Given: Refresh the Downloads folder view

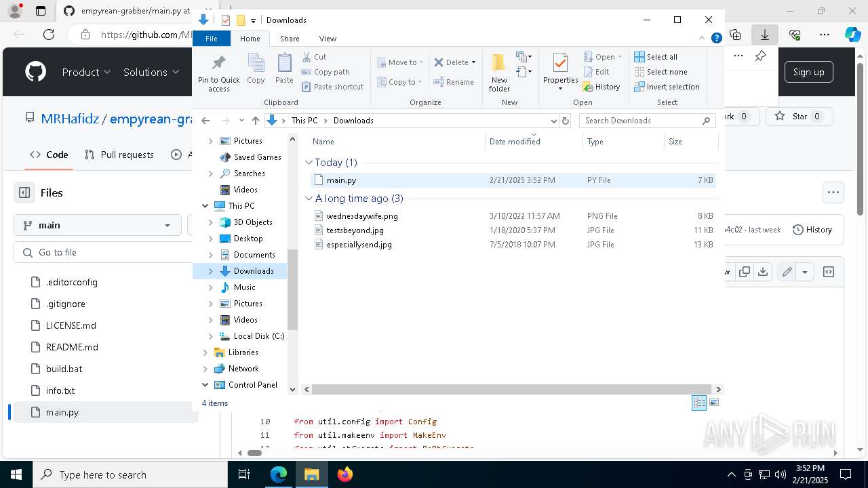Looking at the screenshot, I should pos(566,121).
